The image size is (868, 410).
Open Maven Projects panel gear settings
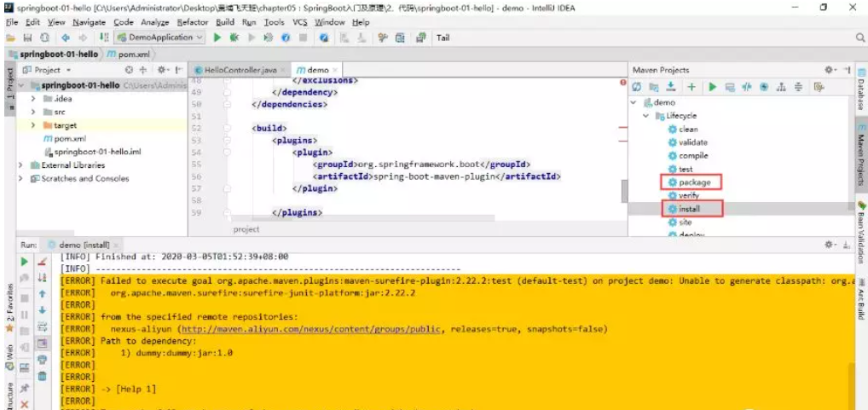[830, 70]
